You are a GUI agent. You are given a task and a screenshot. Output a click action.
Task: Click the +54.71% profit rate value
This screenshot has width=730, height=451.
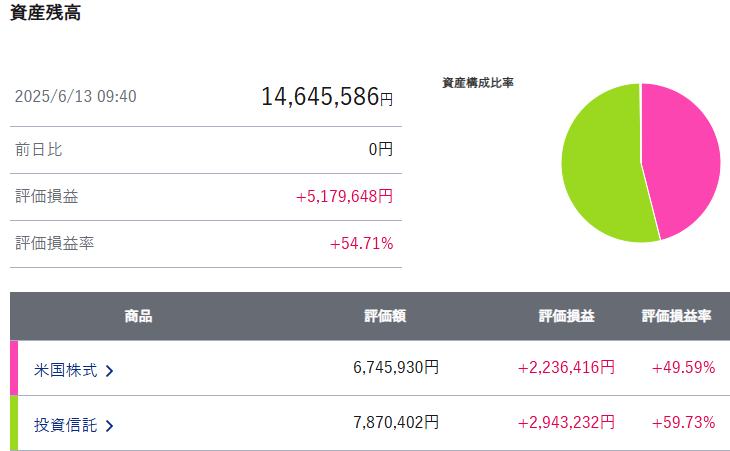tap(361, 244)
